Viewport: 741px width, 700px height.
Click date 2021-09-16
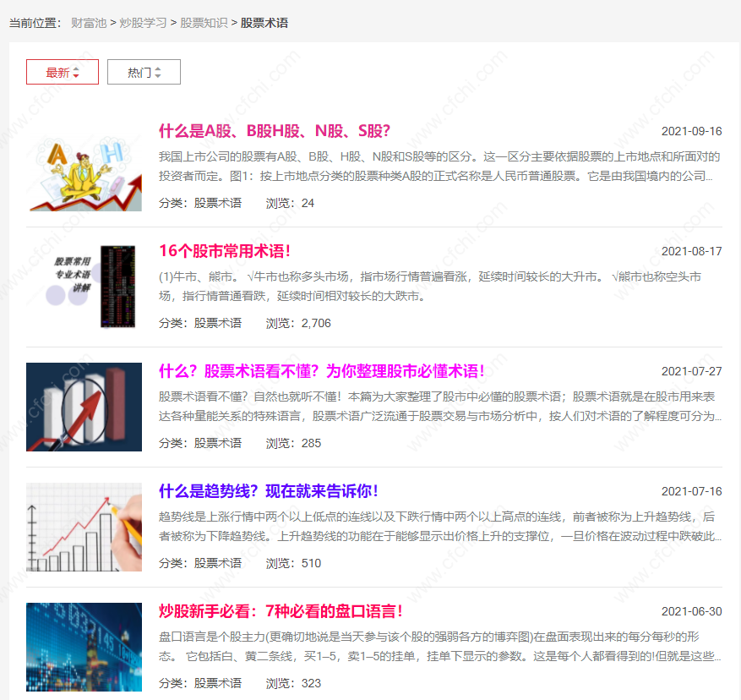coord(691,132)
